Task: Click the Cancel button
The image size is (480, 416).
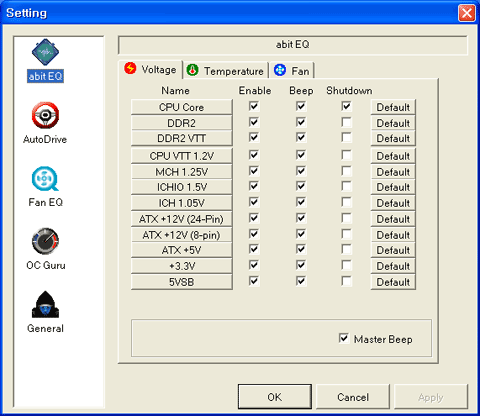Action: [353, 397]
